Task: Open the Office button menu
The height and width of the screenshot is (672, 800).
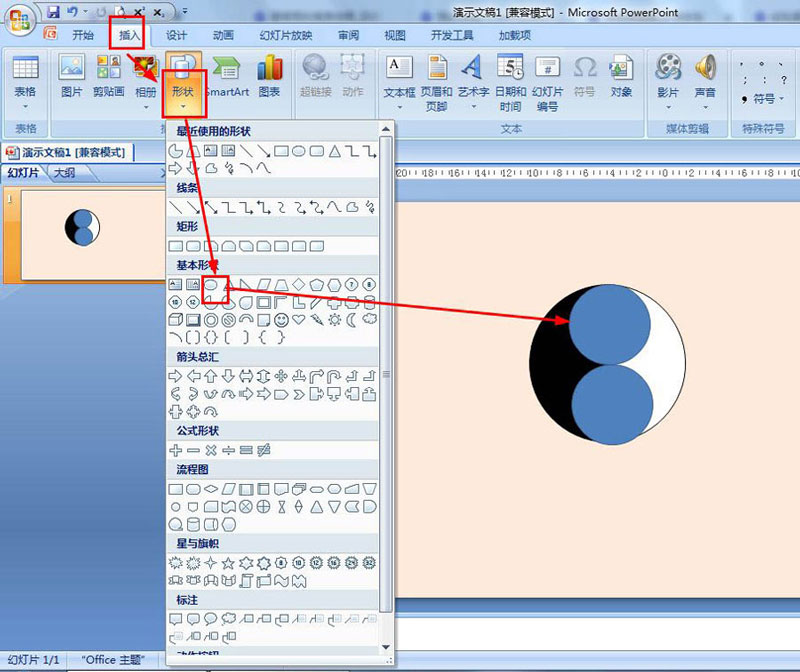Action: [x=19, y=20]
